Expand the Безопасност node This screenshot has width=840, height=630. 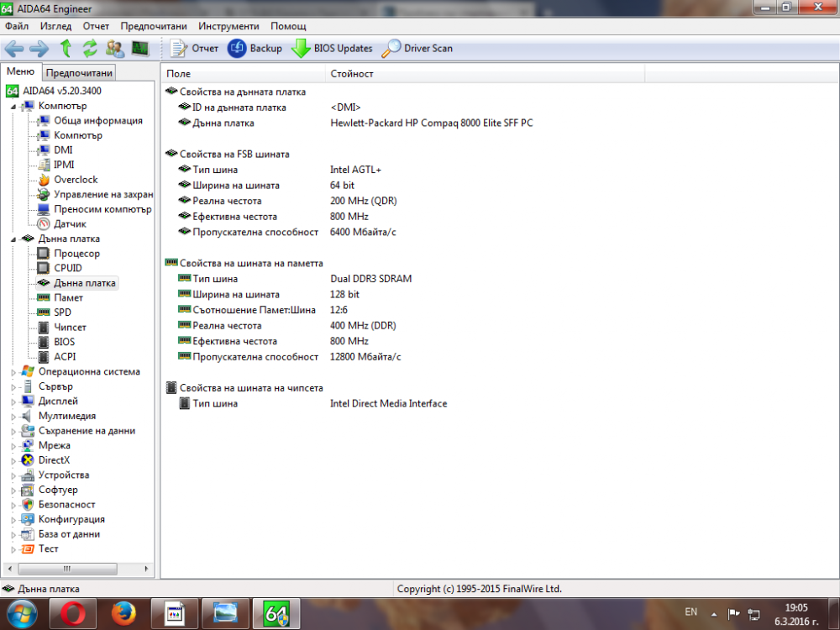13,505
